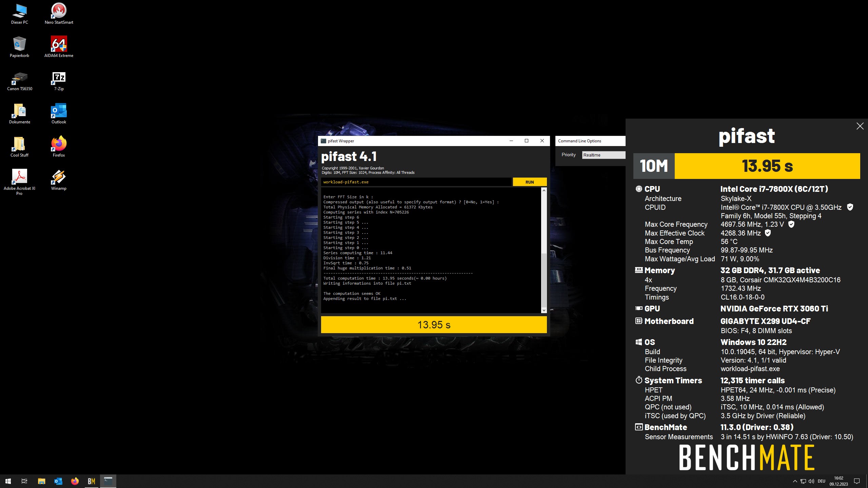
Task: Show hidden tray icons chevron
Action: [795, 481]
